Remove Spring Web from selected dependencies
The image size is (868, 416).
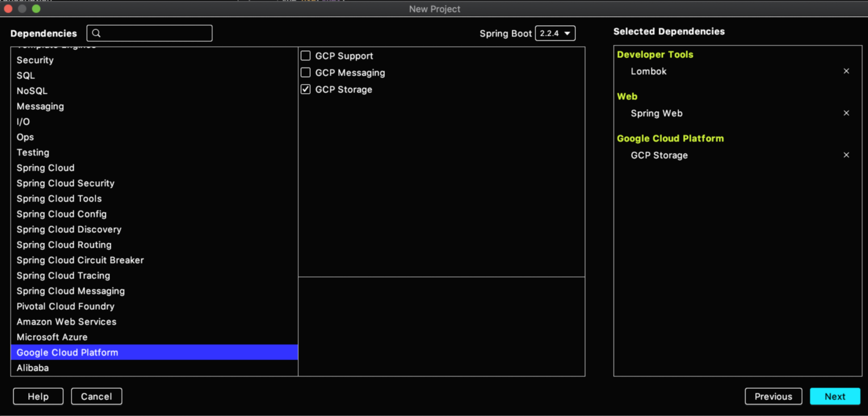point(846,113)
